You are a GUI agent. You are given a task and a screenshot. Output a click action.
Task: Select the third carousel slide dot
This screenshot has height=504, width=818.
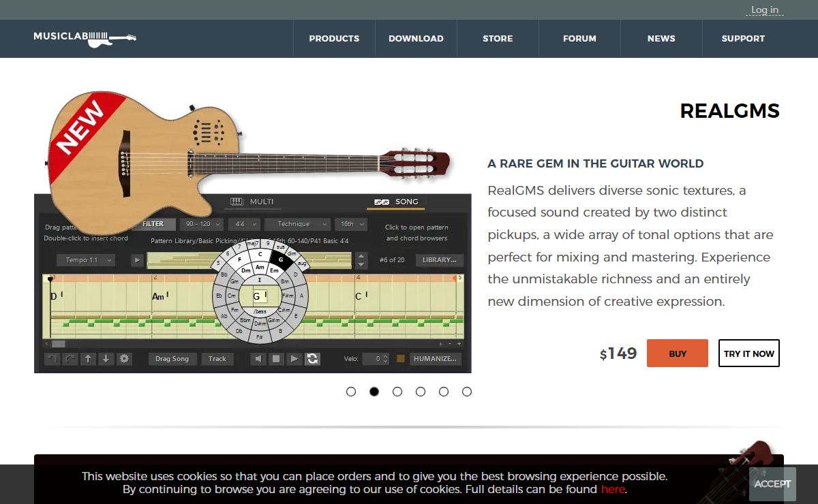(397, 392)
